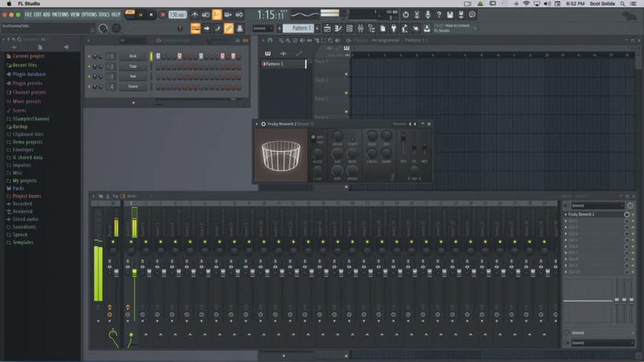Click the Fruity Reverb 2 WET slider
The height and width of the screenshot is (362, 644).
425,147
